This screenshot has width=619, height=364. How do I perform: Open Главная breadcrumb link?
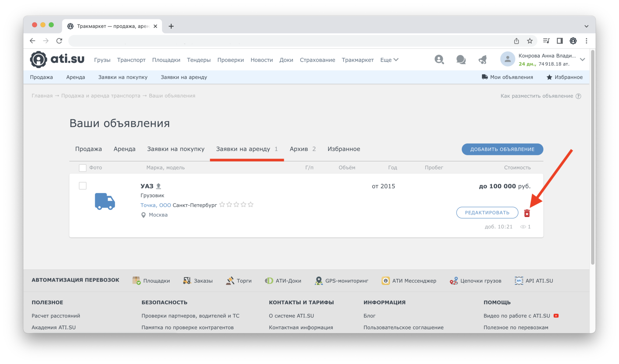coord(42,95)
